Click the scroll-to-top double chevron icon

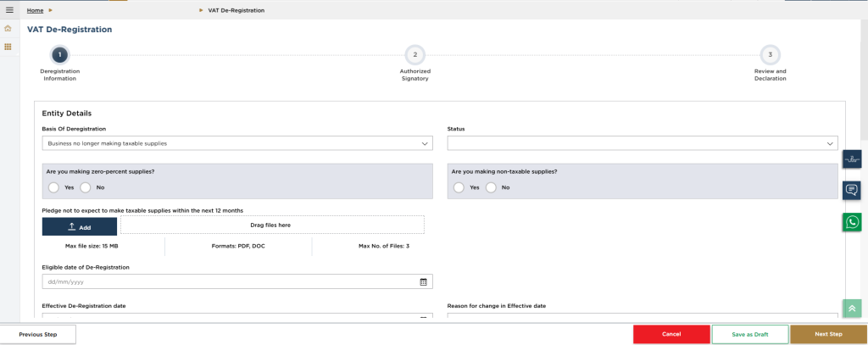(851, 309)
